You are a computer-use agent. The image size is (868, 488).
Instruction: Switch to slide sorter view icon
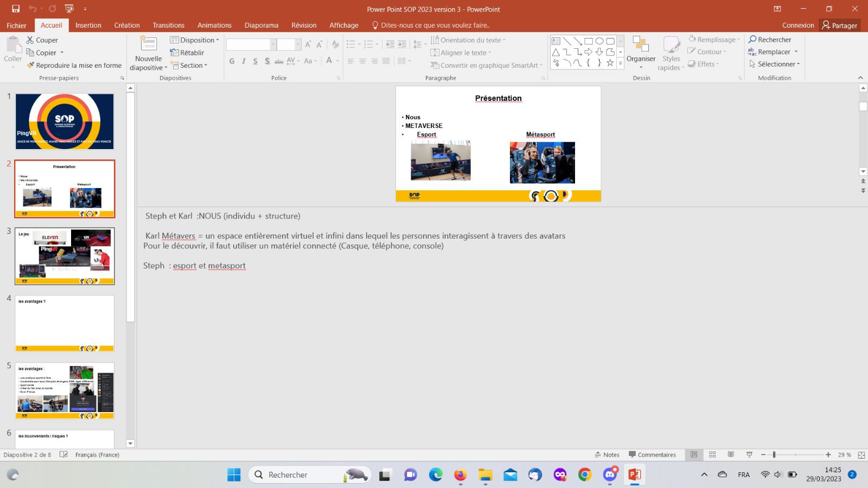(712, 455)
